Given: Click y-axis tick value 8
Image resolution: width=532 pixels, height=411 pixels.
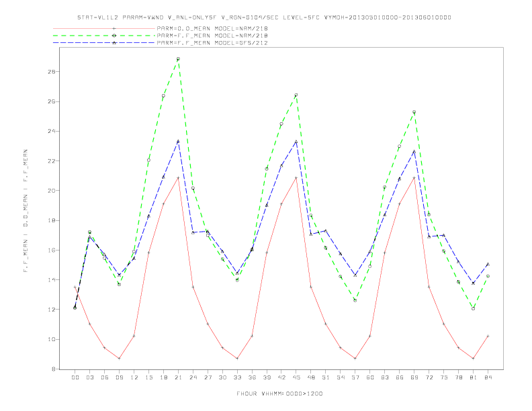Looking at the screenshot, I should click(53, 369).
